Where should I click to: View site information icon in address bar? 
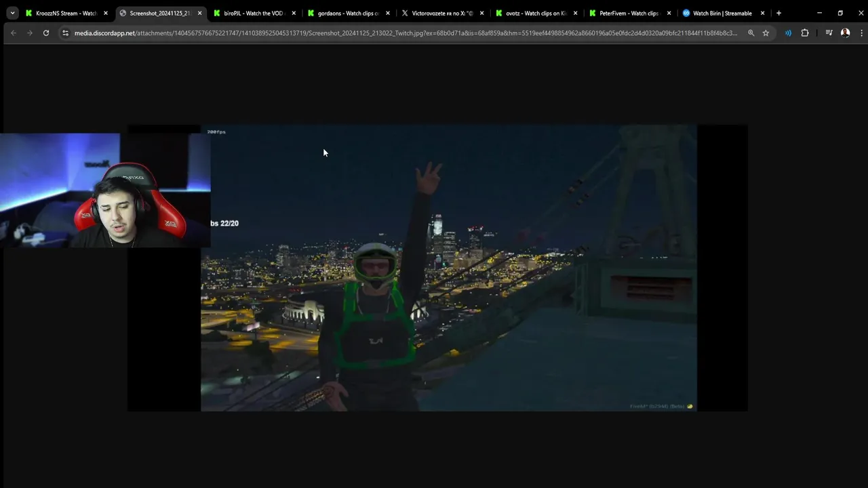coord(65,33)
